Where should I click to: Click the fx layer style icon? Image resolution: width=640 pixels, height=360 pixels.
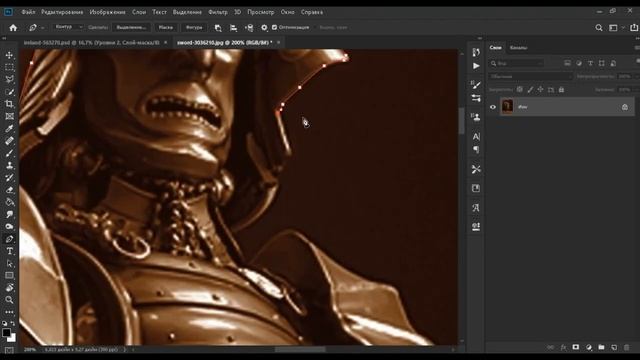pyautogui.click(x=563, y=347)
